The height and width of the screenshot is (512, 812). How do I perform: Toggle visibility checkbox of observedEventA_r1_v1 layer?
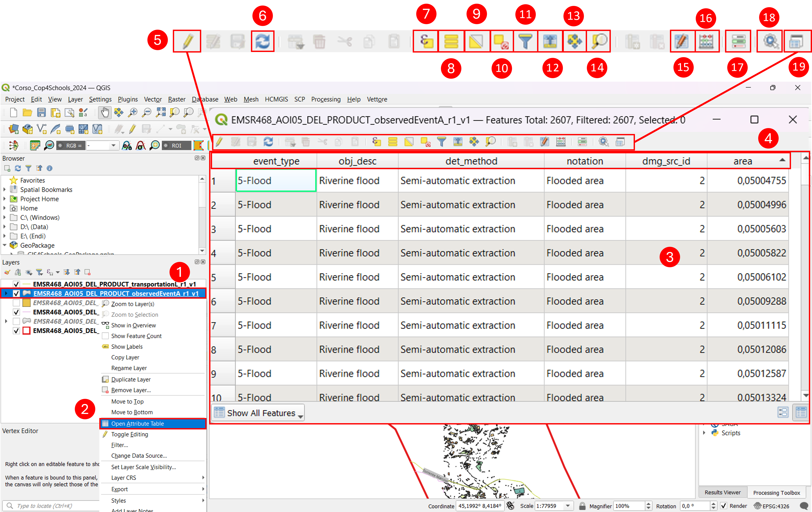coord(16,293)
